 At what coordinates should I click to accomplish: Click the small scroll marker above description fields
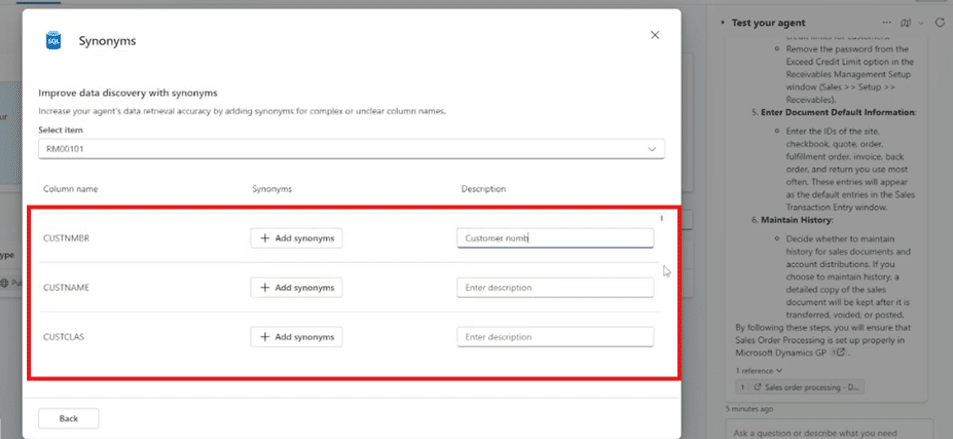pos(661,217)
